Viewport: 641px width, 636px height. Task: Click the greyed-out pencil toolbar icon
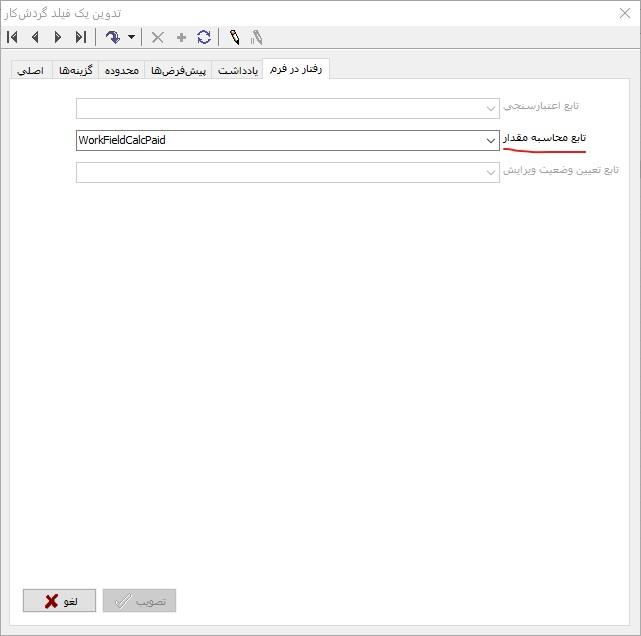click(257, 37)
